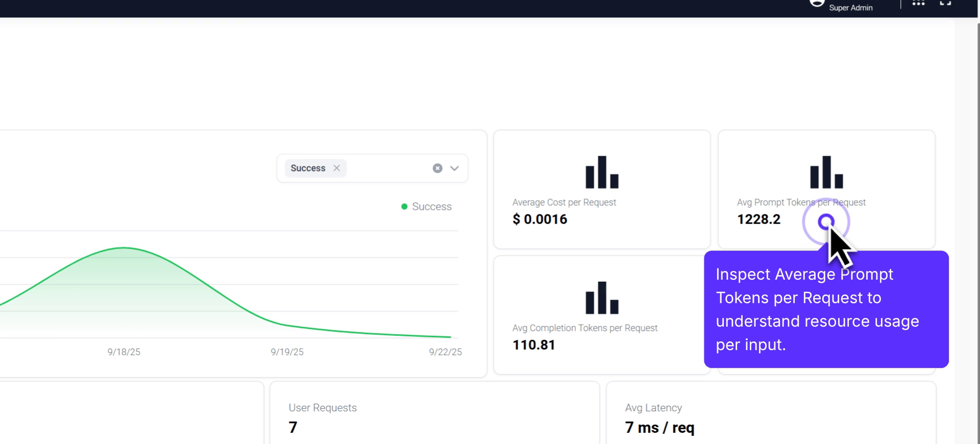Image resolution: width=980 pixels, height=444 pixels.
Task: Click the 9/18/25 date label on chart
Action: point(124,352)
